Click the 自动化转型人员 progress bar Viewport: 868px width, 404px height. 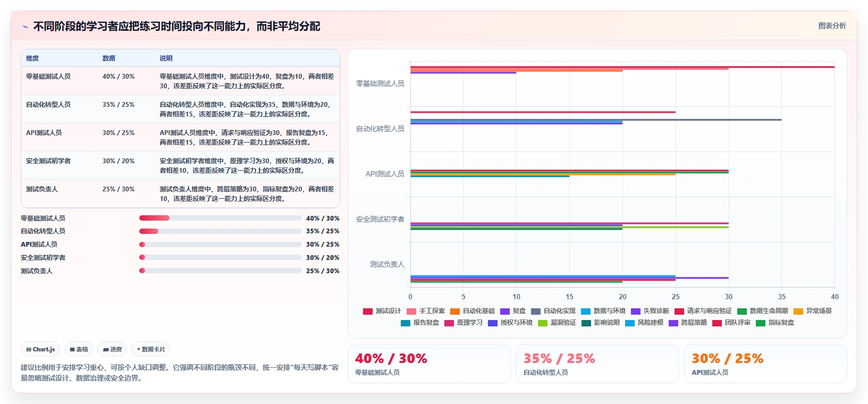(220, 231)
